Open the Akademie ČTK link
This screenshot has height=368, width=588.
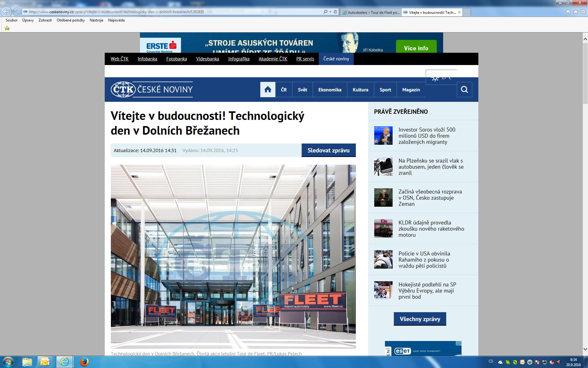coord(273,59)
